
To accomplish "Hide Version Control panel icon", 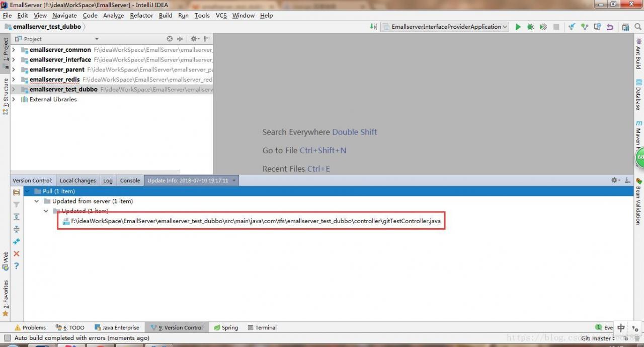I will 627,180.
